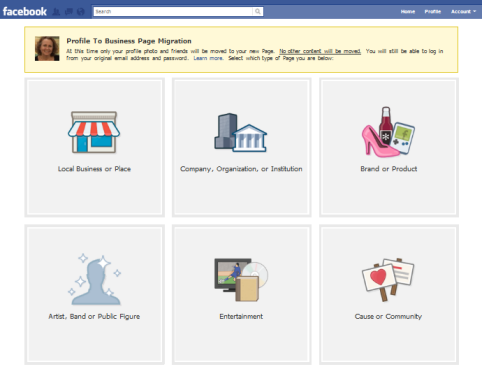Image resolution: width=482 pixels, height=380 pixels.
Task: Select Artist, Band or Public Figure label
Action: click(x=94, y=316)
